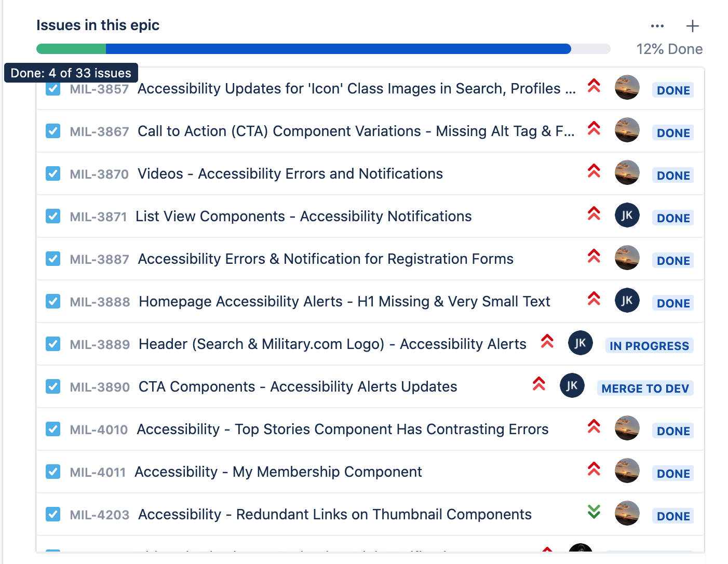Click issue type checkbox icon for MIL-3871
This screenshot has height=564, width=728.
[x=53, y=216]
